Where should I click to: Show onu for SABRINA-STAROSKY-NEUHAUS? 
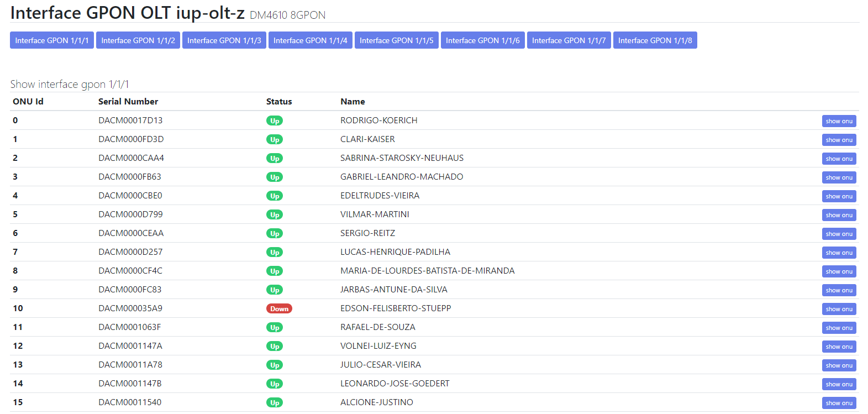[x=839, y=159]
